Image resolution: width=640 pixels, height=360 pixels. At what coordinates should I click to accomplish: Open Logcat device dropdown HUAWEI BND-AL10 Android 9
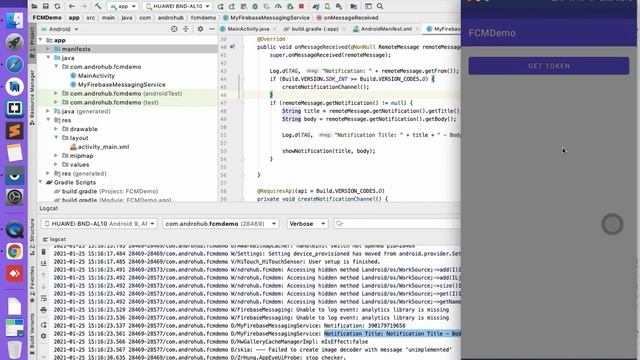click(x=99, y=224)
